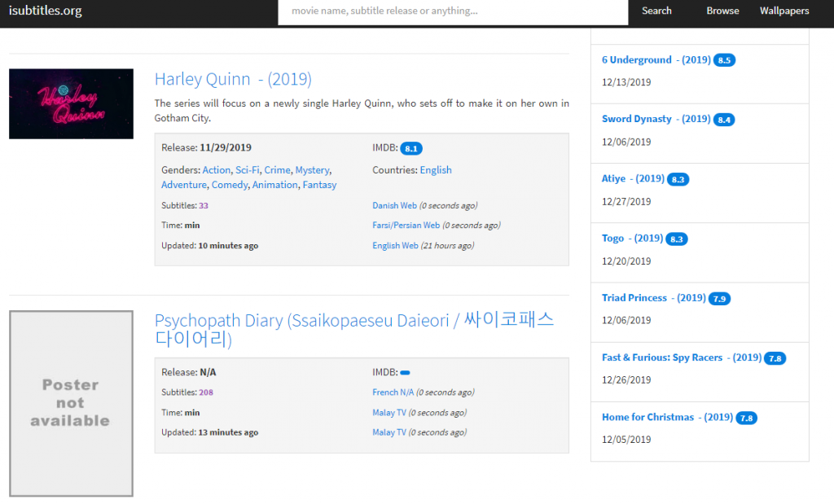This screenshot has height=504, width=834.
Task: Open the Browse menu item
Action: [x=722, y=11]
